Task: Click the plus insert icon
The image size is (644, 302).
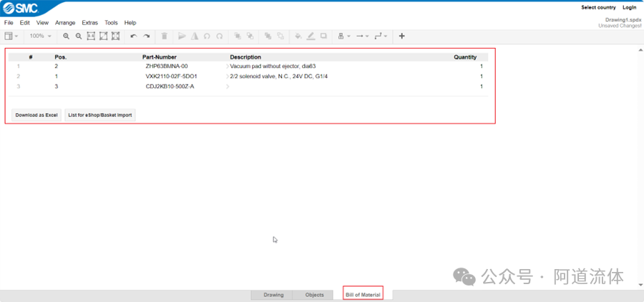Action: click(401, 36)
